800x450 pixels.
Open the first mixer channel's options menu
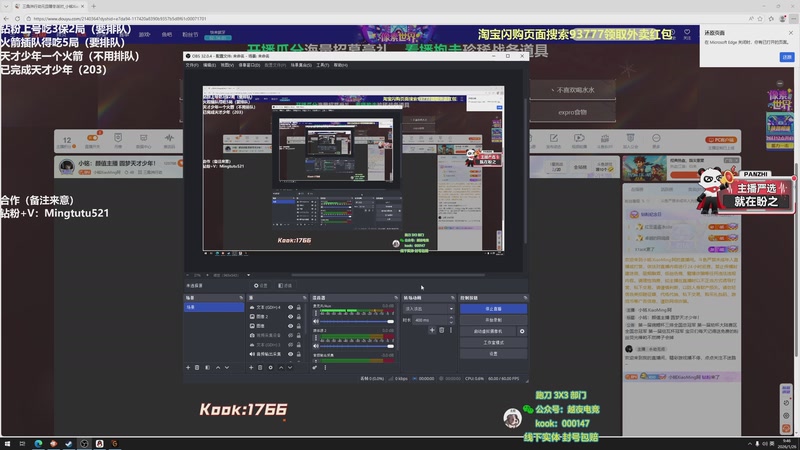(315, 313)
